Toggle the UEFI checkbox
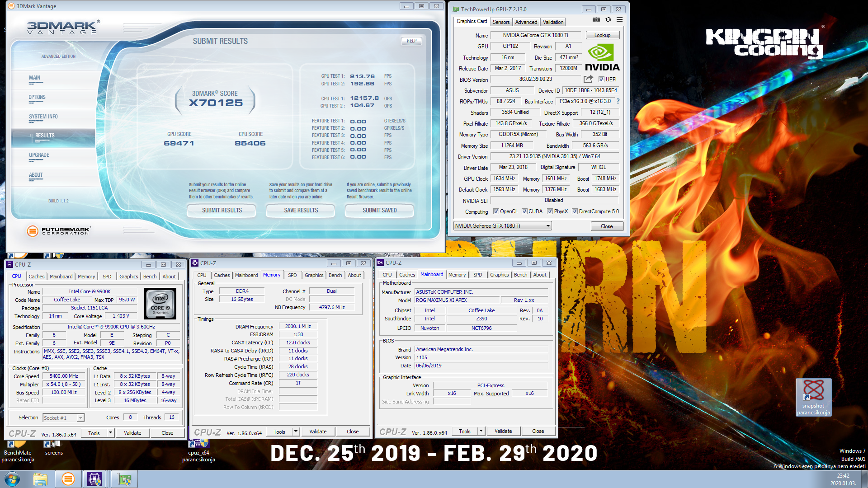 point(601,80)
